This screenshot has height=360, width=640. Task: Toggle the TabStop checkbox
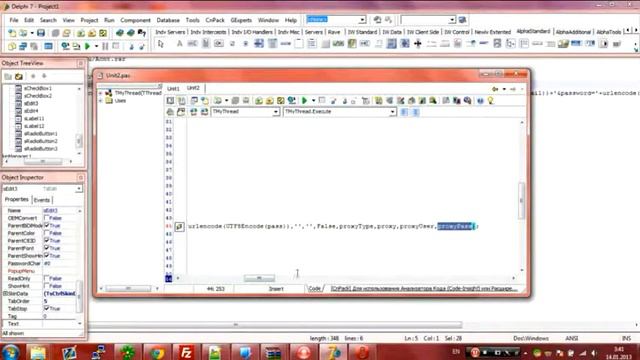click(47, 309)
